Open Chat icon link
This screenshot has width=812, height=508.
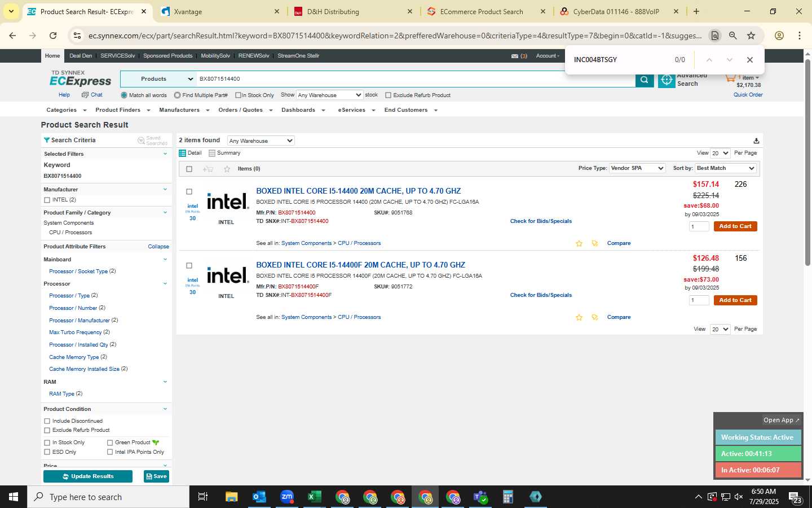coord(85,95)
